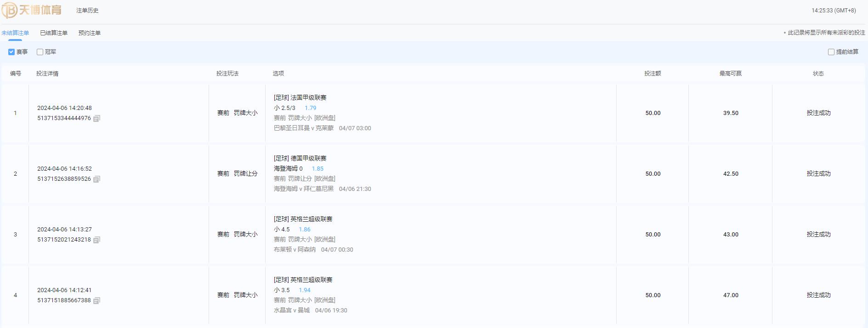Open the 预约注单 tab
Viewport: 868px width, 328px height.
90,33
